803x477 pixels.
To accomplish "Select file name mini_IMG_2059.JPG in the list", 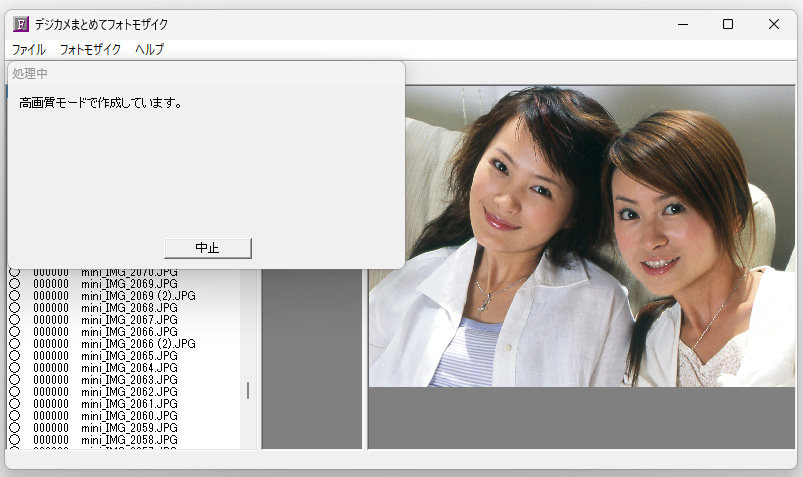I will coord(129,428).
